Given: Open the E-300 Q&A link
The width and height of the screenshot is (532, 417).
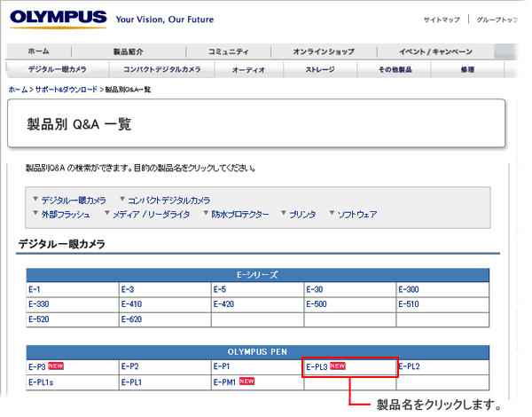Looking at the screenshot, I should pyautogui.click(x=409, y=289).
